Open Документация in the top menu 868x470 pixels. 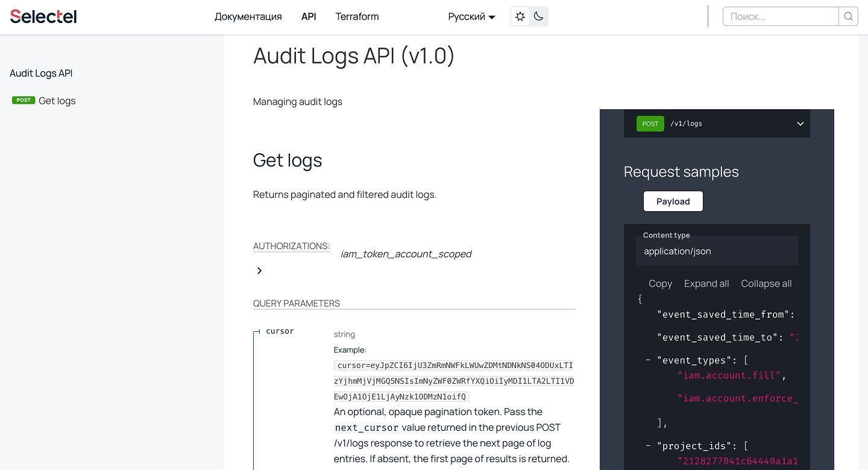point(248,17)
